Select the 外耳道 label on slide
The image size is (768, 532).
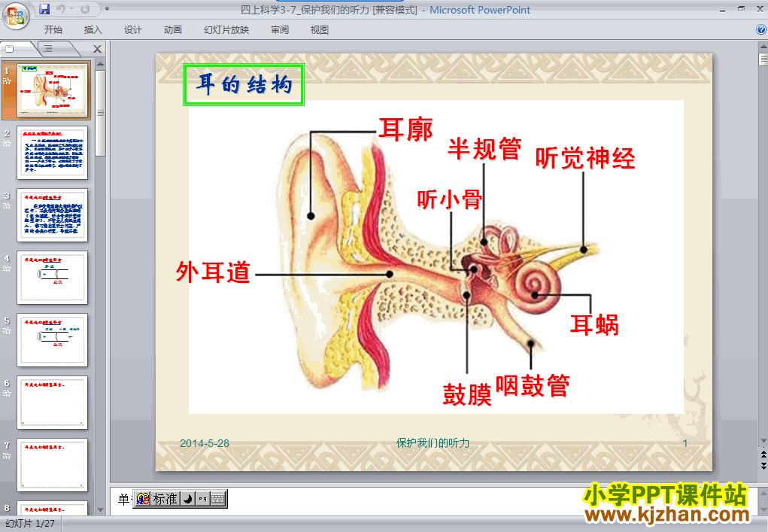pyautogui.click(x=214, y=272)
